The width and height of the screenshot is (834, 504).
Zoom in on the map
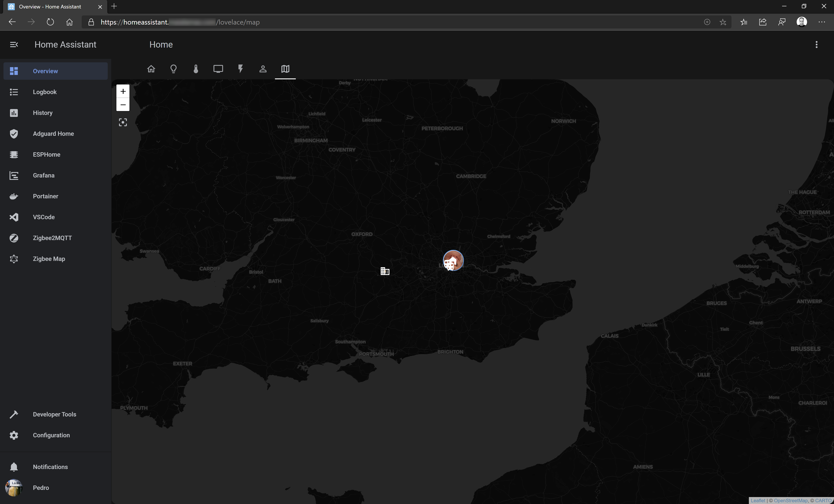pyautogui.click(x=123, y=91)
